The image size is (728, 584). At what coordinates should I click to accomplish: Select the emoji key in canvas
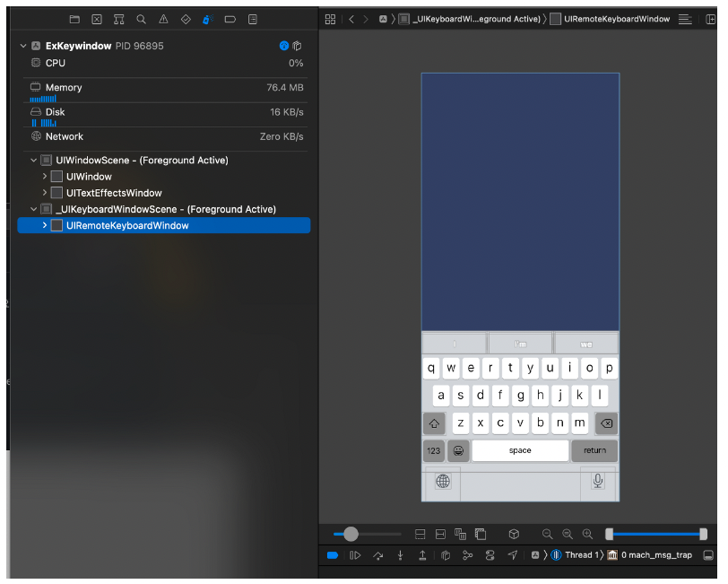[x=458, y=450]
